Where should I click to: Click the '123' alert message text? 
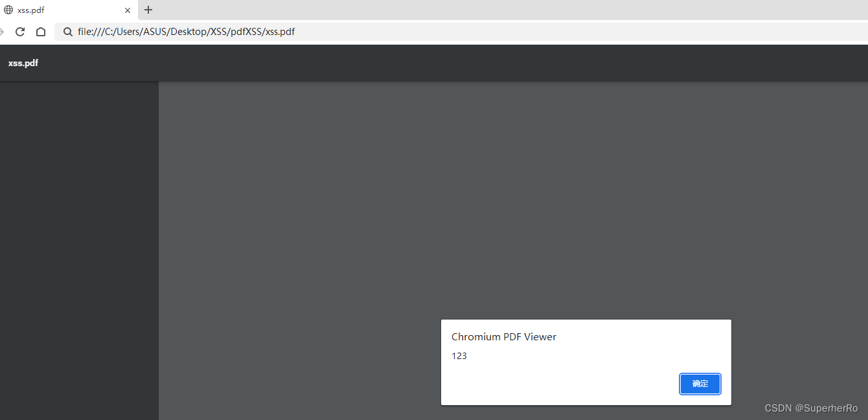point(459,356)
